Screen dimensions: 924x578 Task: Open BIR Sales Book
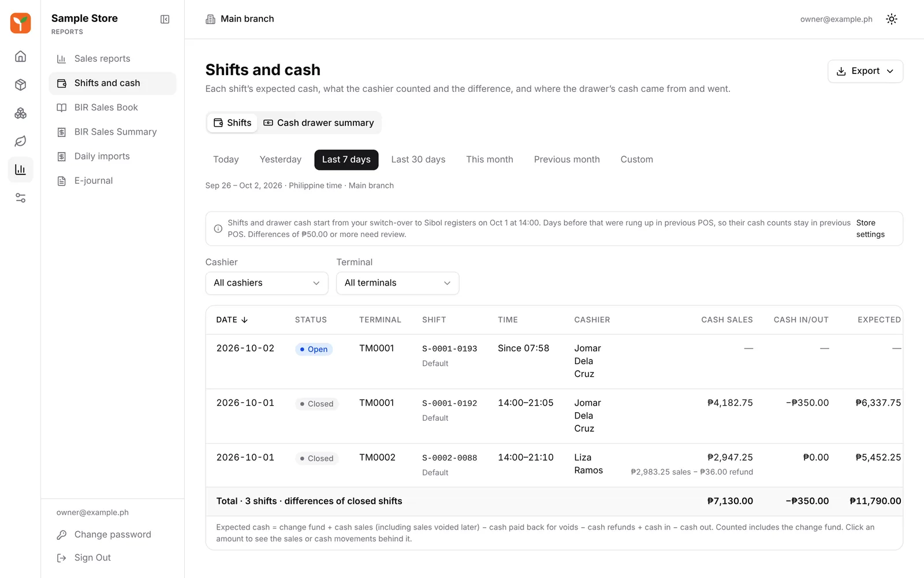pyautogui.click(x=113, y=108)
